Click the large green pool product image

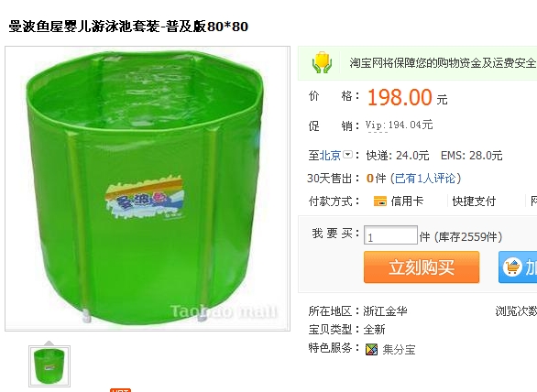[x=148, y=189]
